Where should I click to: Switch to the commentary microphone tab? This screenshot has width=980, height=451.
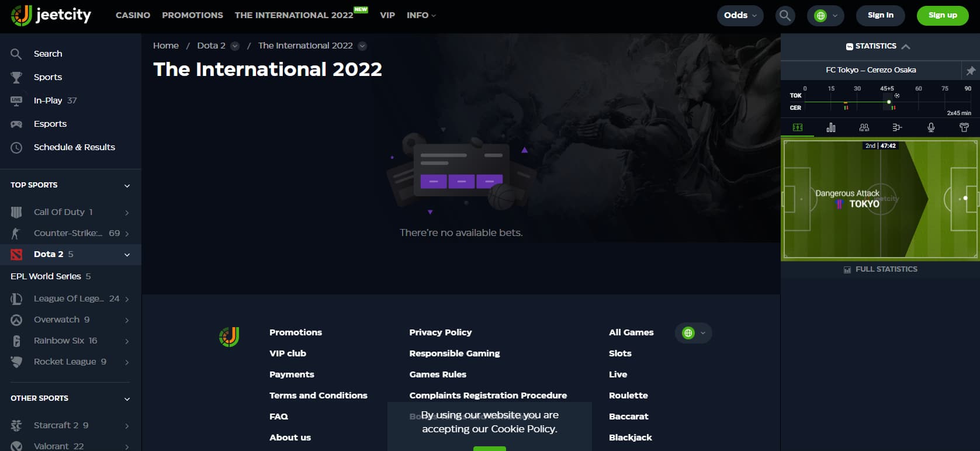tap(931, 127)
